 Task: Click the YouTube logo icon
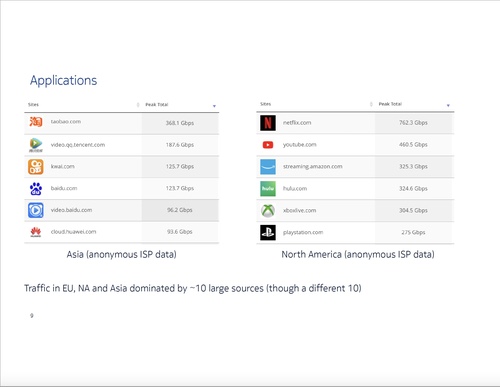click(x=268, y=145)
